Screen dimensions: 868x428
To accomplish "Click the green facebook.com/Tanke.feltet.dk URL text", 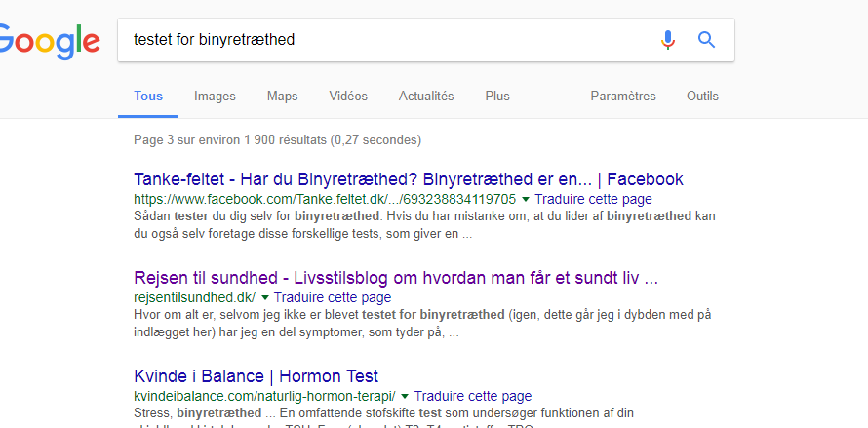I will 325,199.
